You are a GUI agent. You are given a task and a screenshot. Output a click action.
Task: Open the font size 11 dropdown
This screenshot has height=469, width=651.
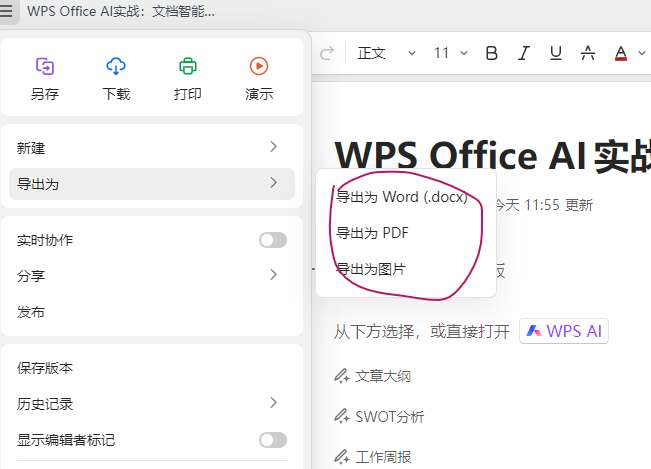click(x=451, y=53)
